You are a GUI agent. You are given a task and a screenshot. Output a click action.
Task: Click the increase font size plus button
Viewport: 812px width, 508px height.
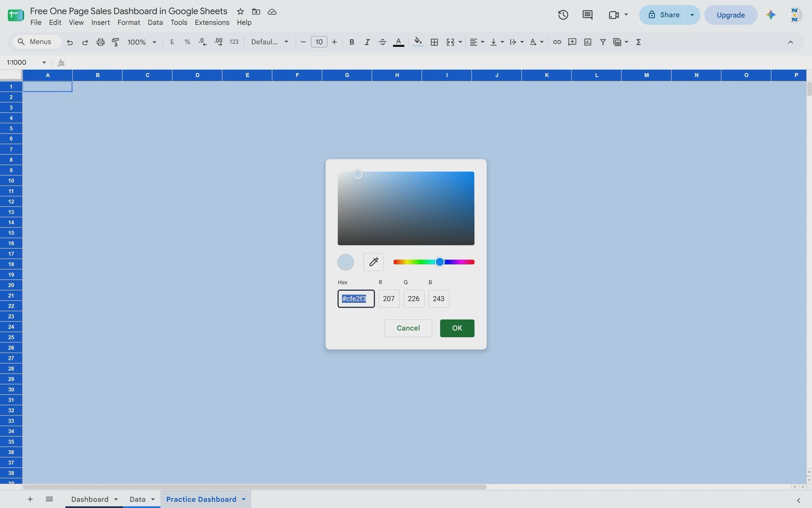point(334,42)
